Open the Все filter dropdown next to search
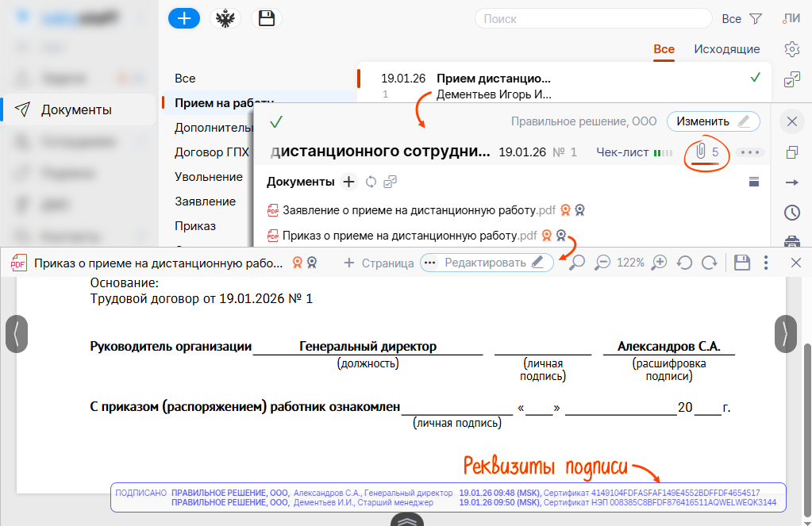 pyautogui.click(x=741, y=18)
